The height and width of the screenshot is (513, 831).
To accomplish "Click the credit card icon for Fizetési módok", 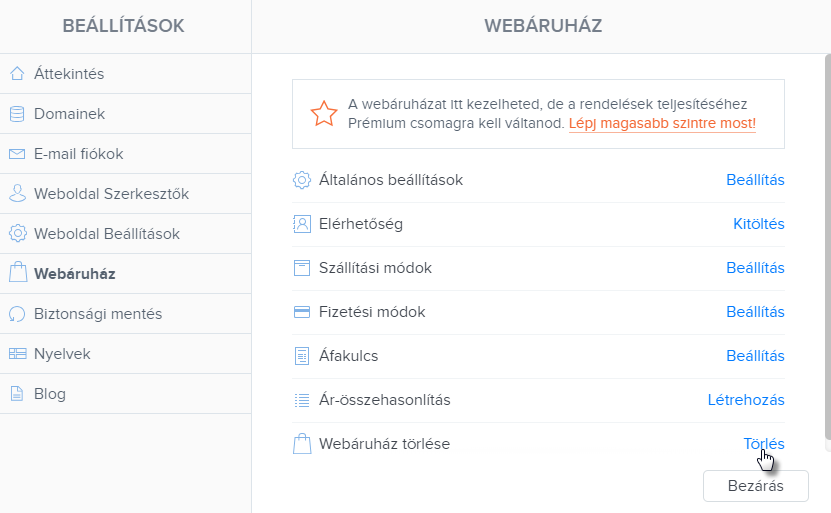I will click(302, 312).
